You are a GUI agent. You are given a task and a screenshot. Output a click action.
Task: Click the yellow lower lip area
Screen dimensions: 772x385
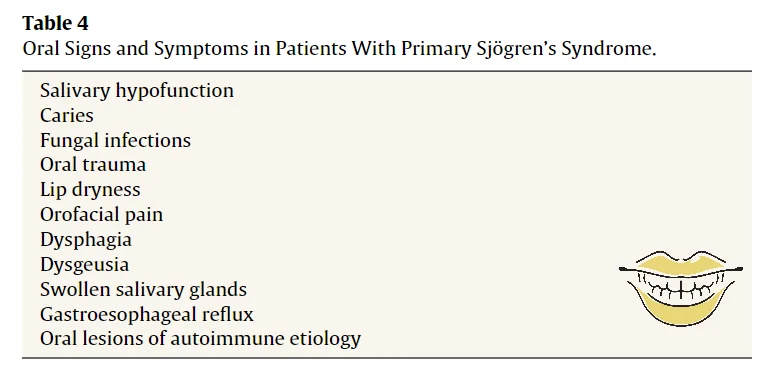tap(681, 310)
